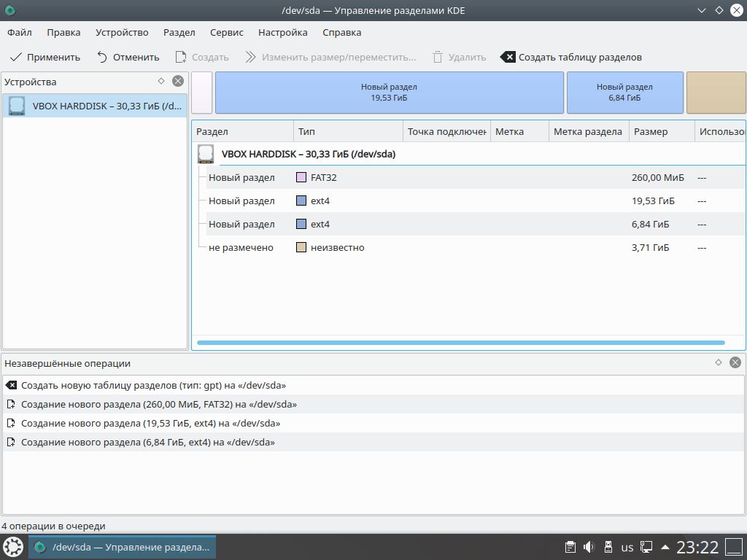Viewport: 747px width, 560px height.
Task: Click the Точка подключения column header
Action: 447,131
